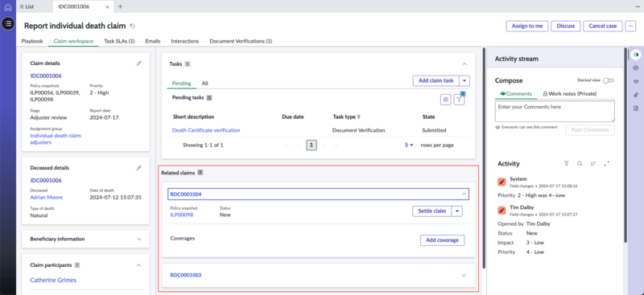Click the Task type column sort icon
The image size is (644, 295).
pyautogui.click(x=359, y=117)
